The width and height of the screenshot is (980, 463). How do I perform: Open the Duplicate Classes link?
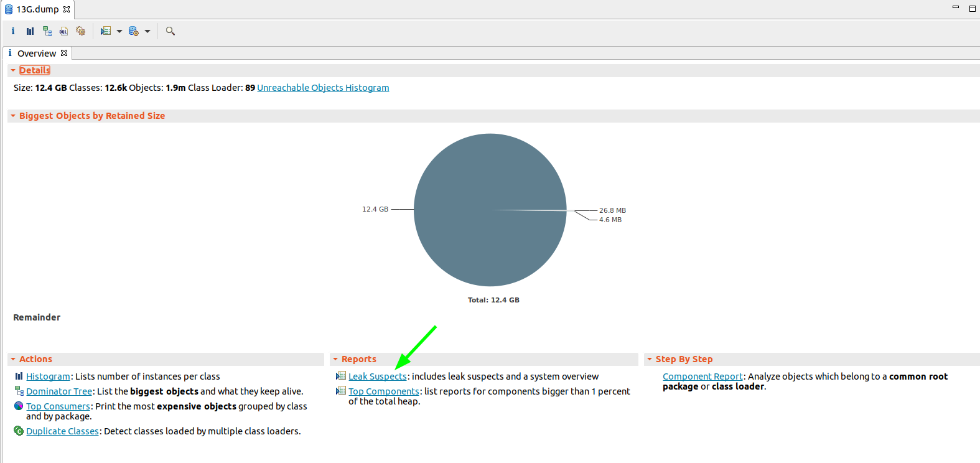62,431
